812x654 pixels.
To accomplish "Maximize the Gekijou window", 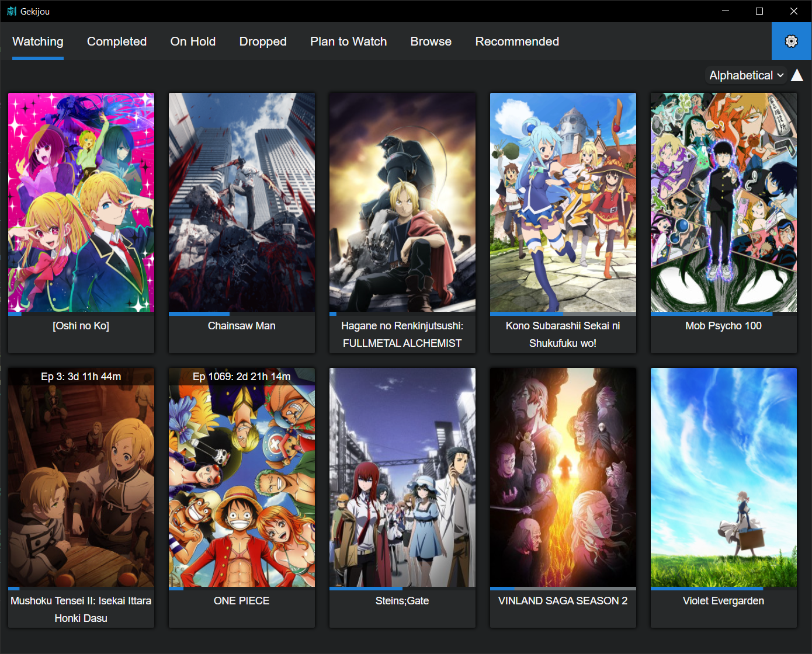I will (759, 11).
